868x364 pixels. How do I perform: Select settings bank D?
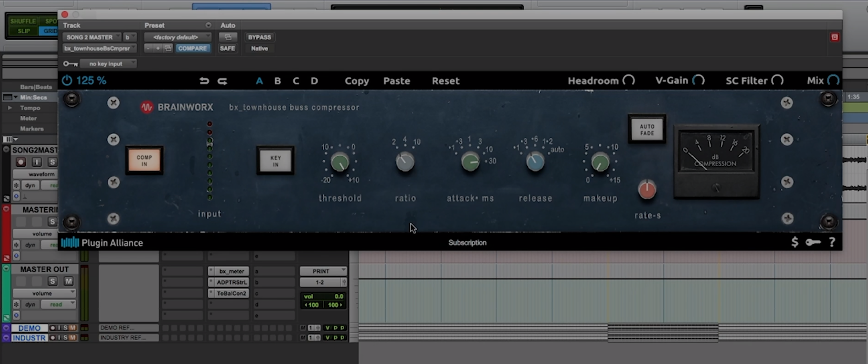pos(314,81)
